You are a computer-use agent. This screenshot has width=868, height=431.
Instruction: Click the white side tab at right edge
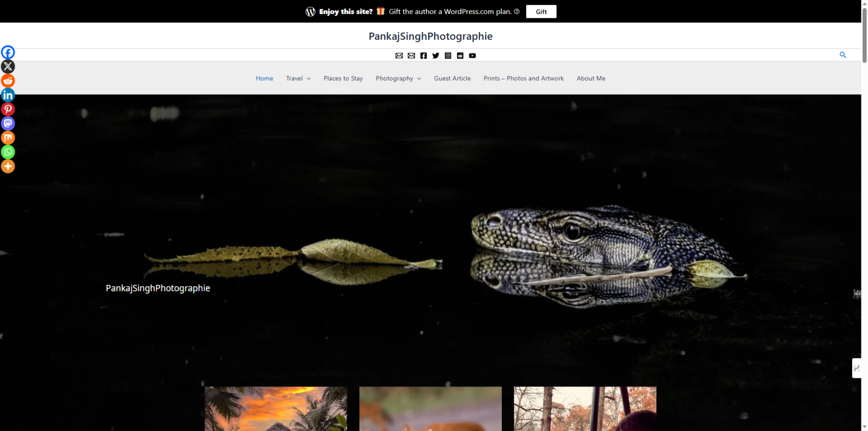[857, 368]
